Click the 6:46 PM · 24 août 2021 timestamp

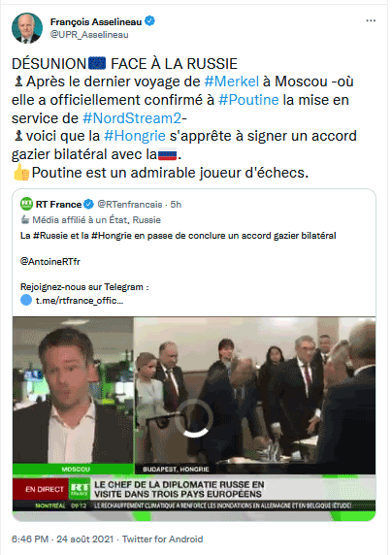62,539
